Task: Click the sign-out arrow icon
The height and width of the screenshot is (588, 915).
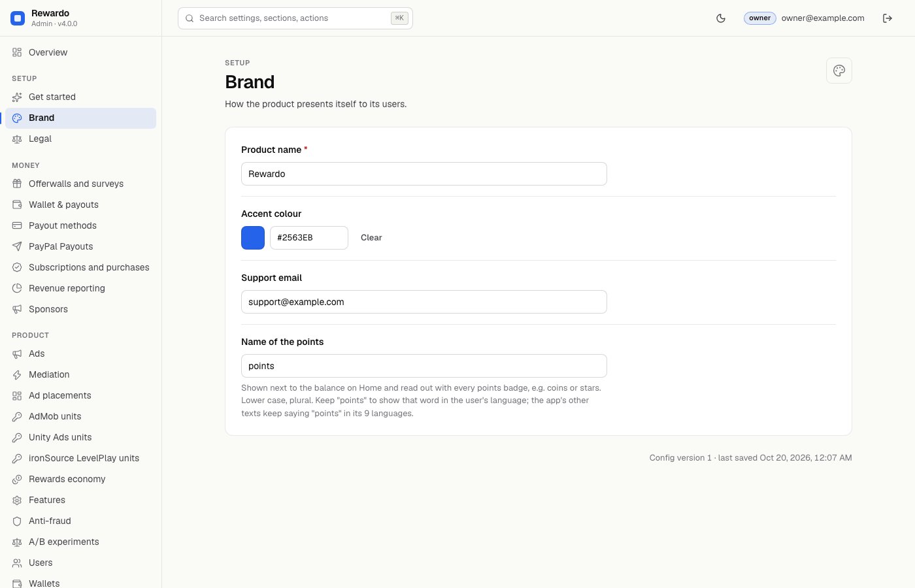Action: (888, 18)
